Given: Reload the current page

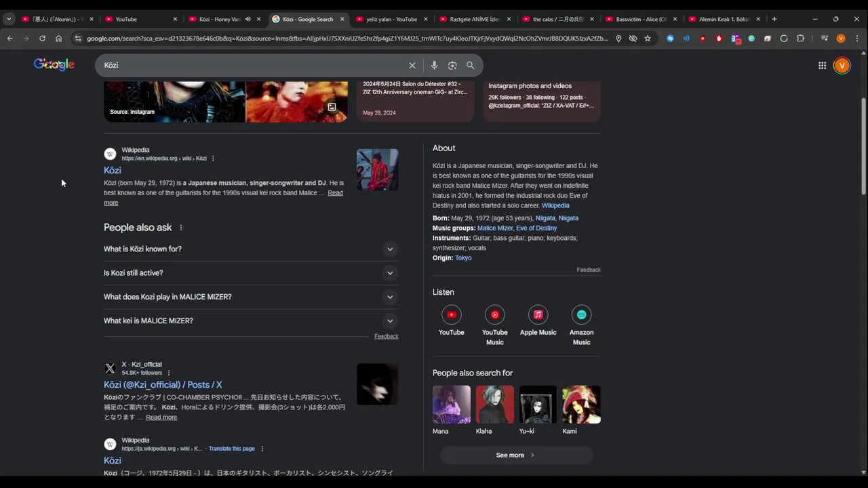Looking at the screenshot, I should click(42, 39).
